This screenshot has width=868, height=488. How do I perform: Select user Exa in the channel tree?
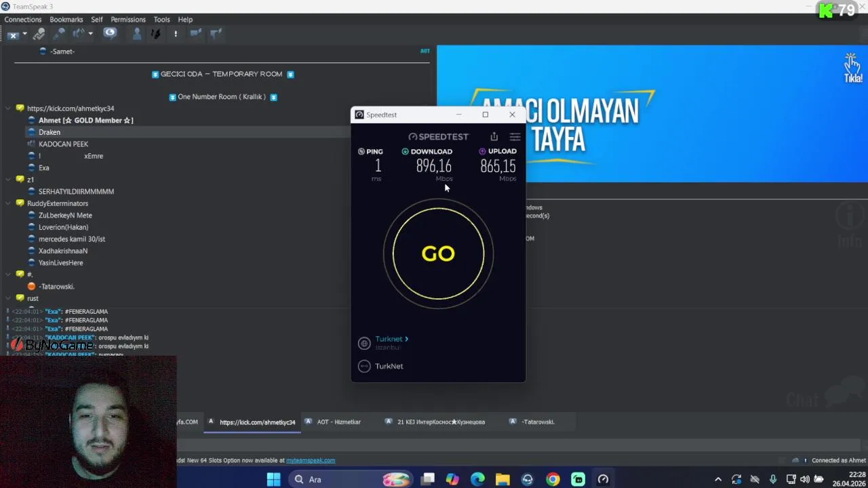point(43,168)
